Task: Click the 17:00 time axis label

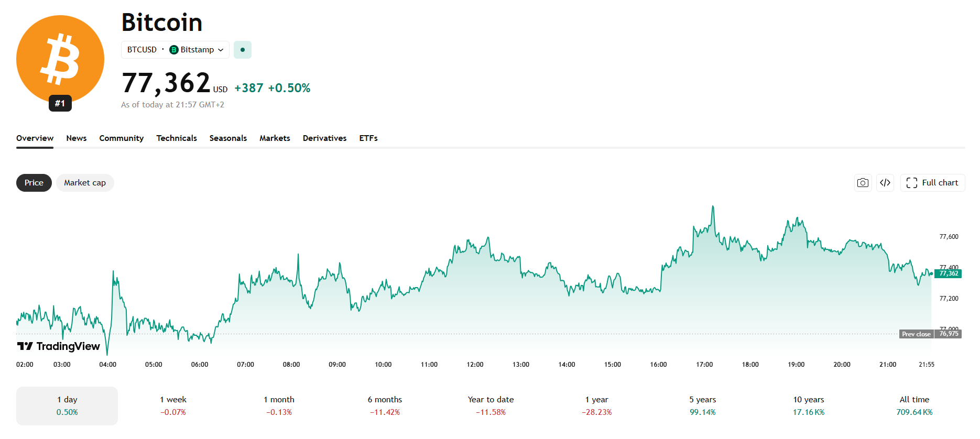Action: pos(704,365)
